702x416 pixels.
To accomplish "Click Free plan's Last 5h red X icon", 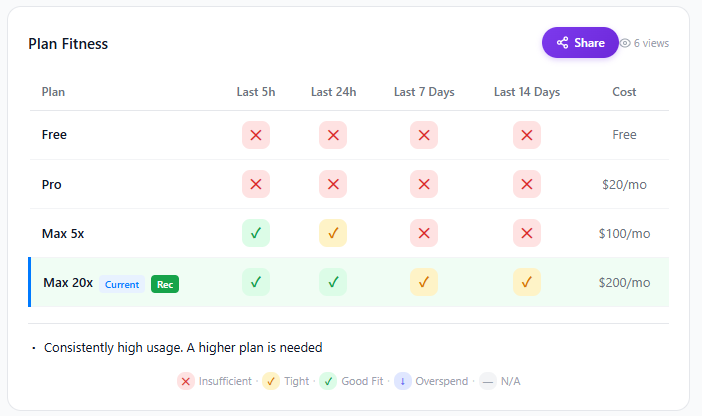I will (x=256, y=135).
